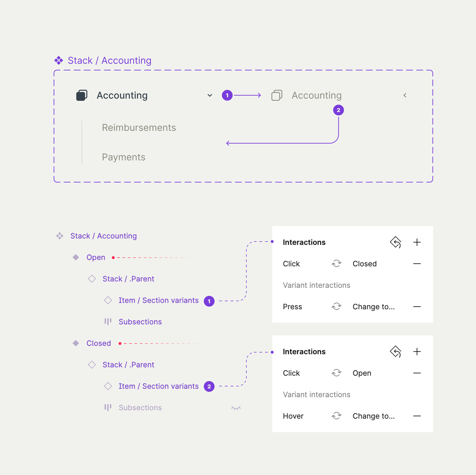Show the hidden Subsections layer via eye icon
The width and height of the screenshot is (476, 475).
[236, 408]
